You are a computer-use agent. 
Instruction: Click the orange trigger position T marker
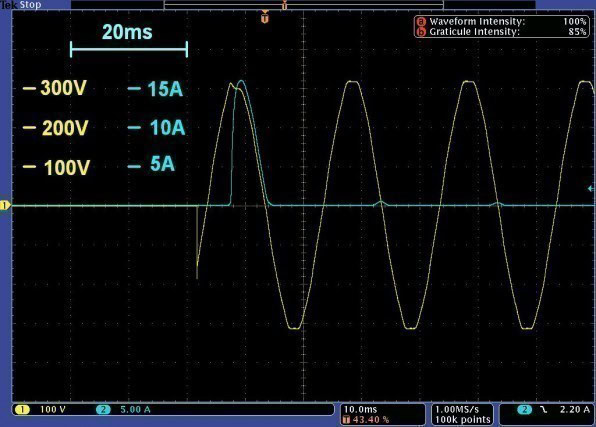(x=265, y=17)
